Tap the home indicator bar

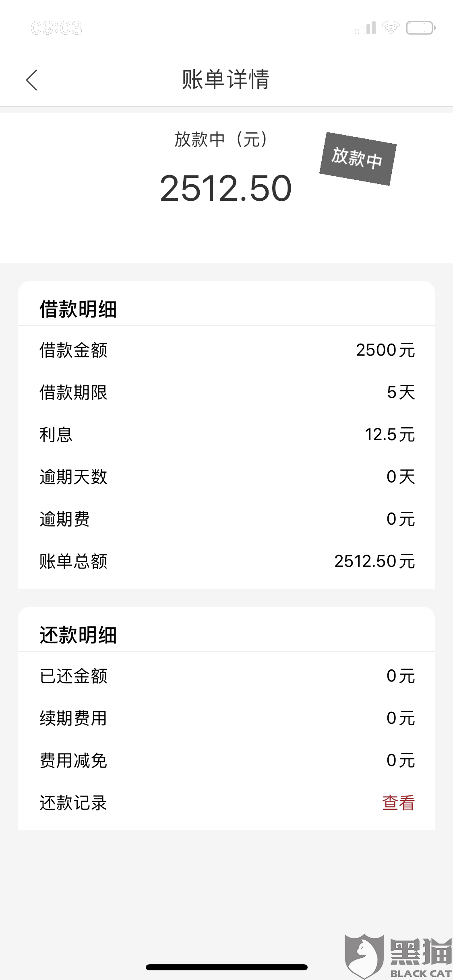coord(227,967)
